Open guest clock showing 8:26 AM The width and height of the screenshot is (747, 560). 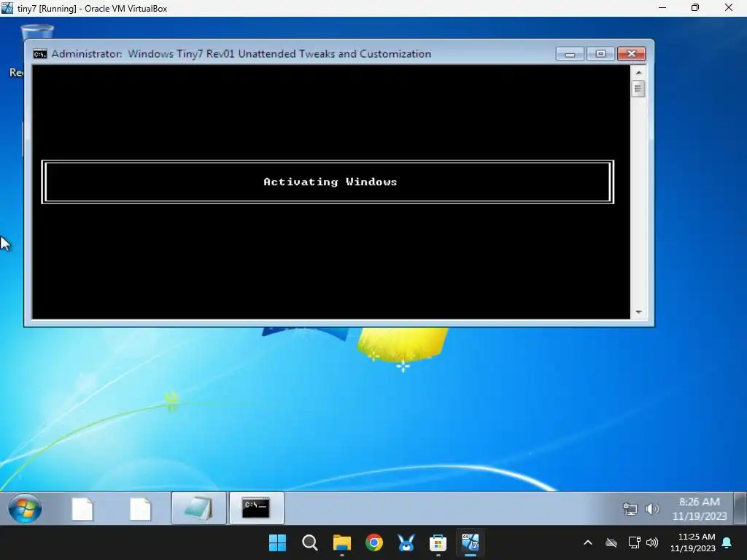[x=700, y=508]
